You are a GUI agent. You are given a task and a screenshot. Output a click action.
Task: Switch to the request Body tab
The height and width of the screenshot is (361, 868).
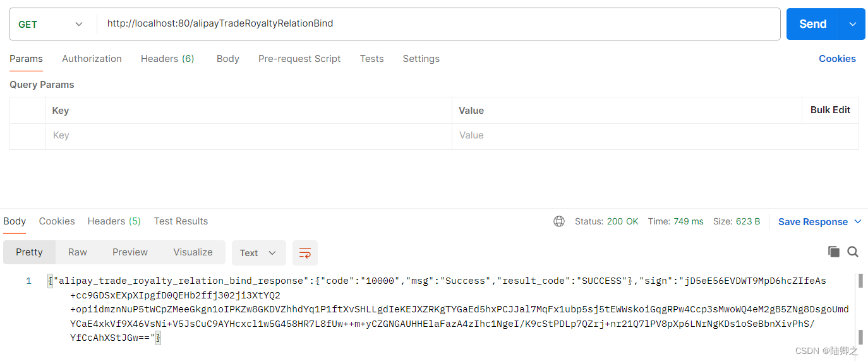(x=227, y=59)
